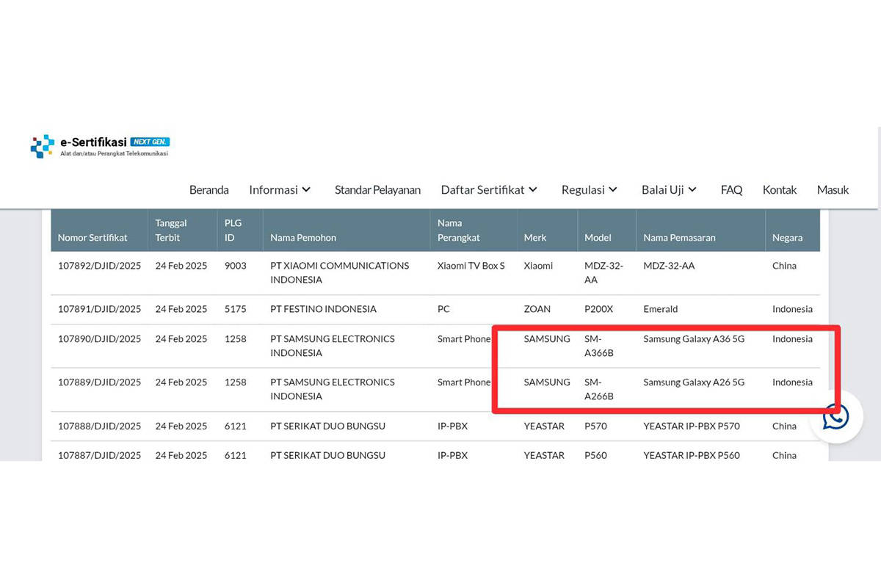Click the P200X model cell

[x=599, y=309]
